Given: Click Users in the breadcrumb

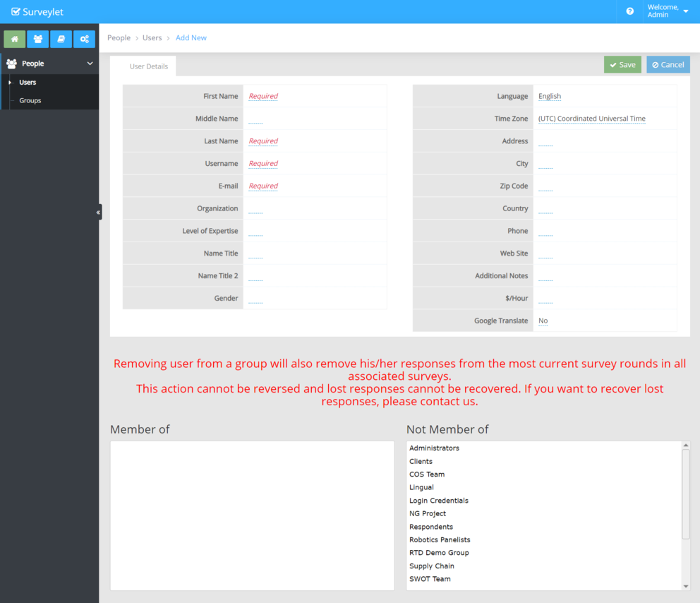Looking at the screenshot, I should (x=152, y=37).
